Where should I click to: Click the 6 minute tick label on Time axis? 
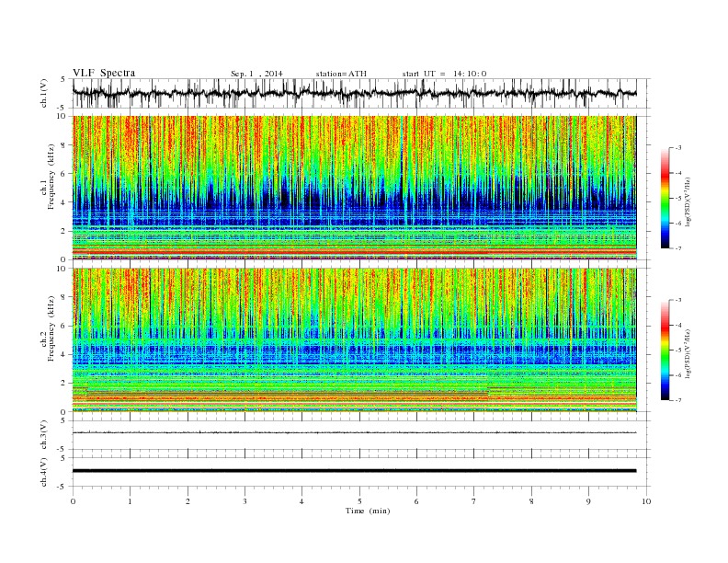(x=416, y=501)
